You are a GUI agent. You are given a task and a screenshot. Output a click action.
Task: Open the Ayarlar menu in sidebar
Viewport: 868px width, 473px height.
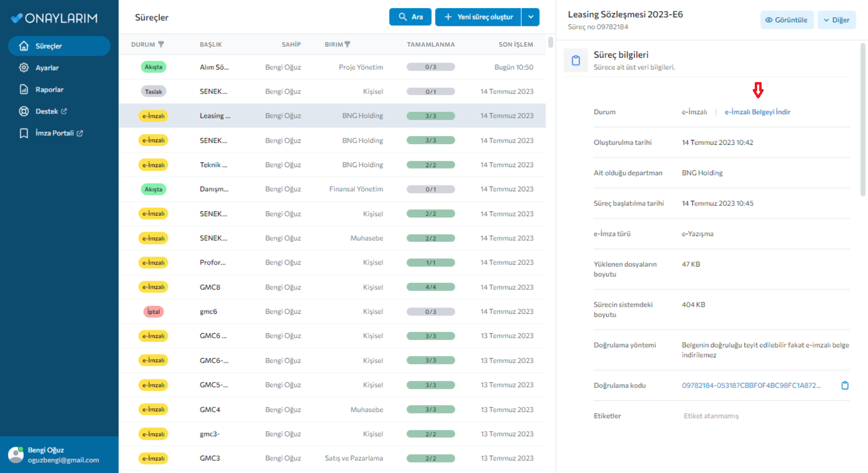(47, 68)
